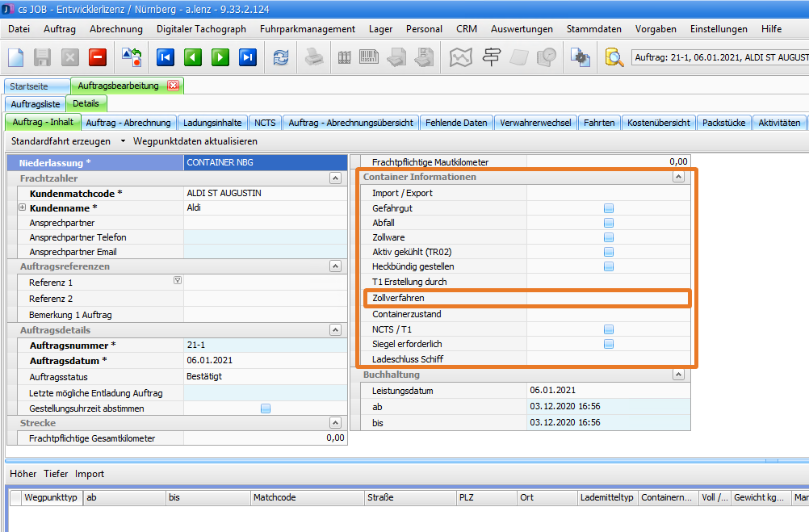Go to next record green arrow
Viewport: 809px width, 532px height.
pyautogui.click(x=220, y=57)
